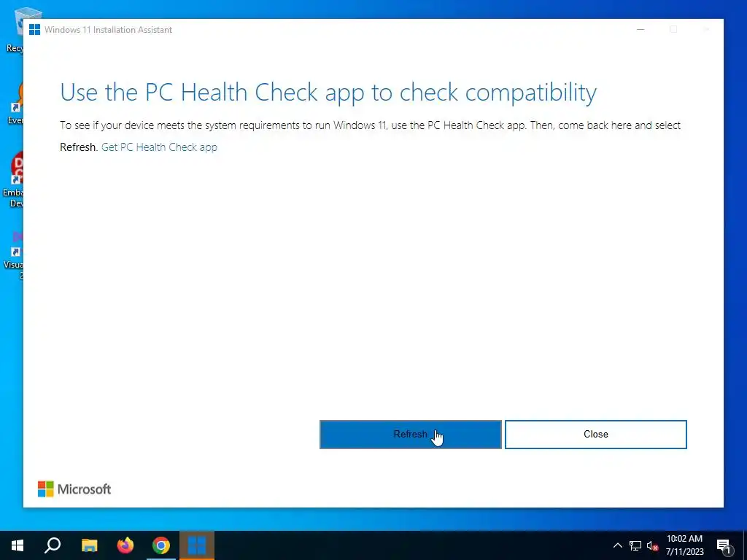Open Firefox from the taskbar

(x=125, y=545)
